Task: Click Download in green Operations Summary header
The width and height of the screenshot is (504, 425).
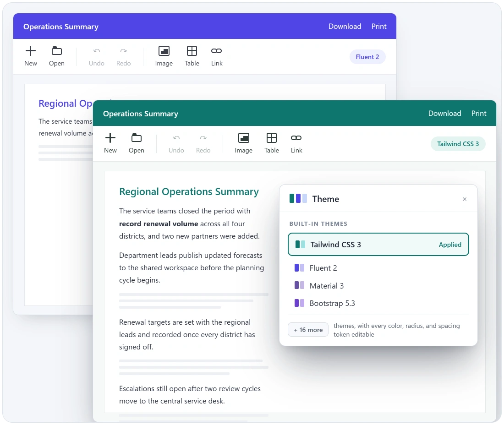Action: (x=444, y=114)
